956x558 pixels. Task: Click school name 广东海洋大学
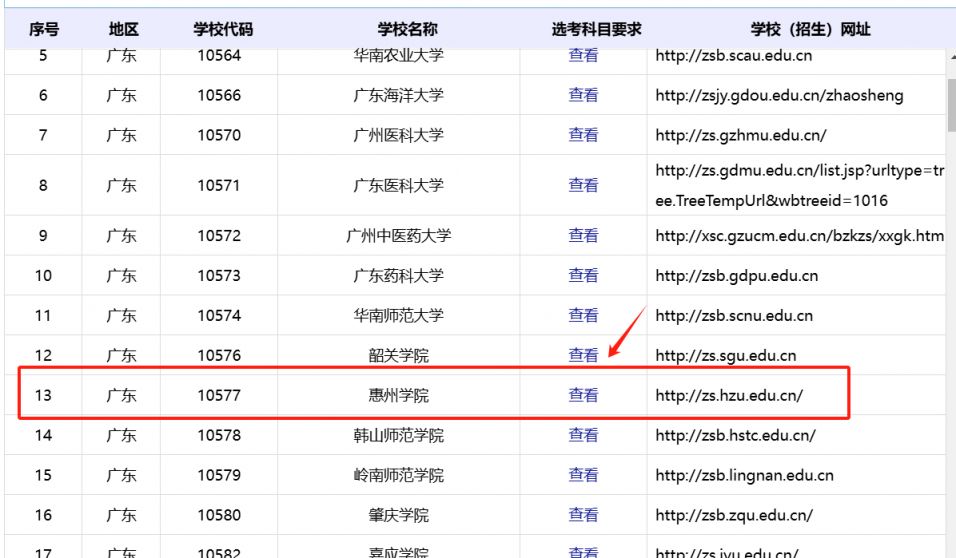tap(399, 95)
